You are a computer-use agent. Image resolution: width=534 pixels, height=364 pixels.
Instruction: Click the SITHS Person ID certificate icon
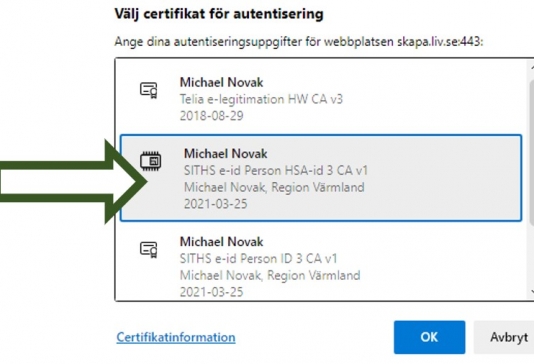(149, 250)
